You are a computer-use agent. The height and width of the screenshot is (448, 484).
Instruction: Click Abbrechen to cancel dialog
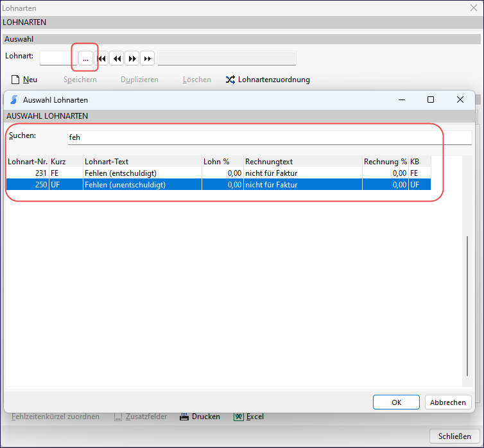coord(448,402)
